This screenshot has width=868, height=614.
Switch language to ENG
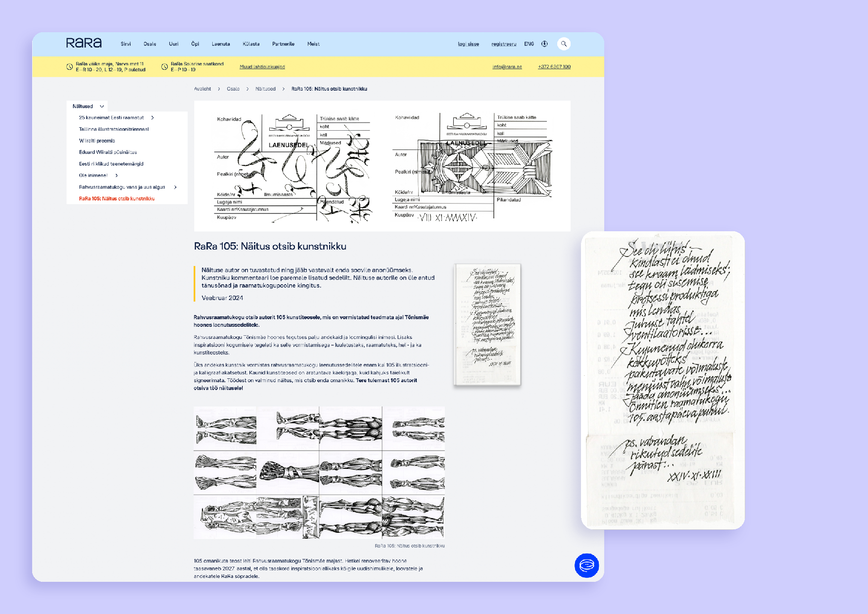tap(529, 44)
